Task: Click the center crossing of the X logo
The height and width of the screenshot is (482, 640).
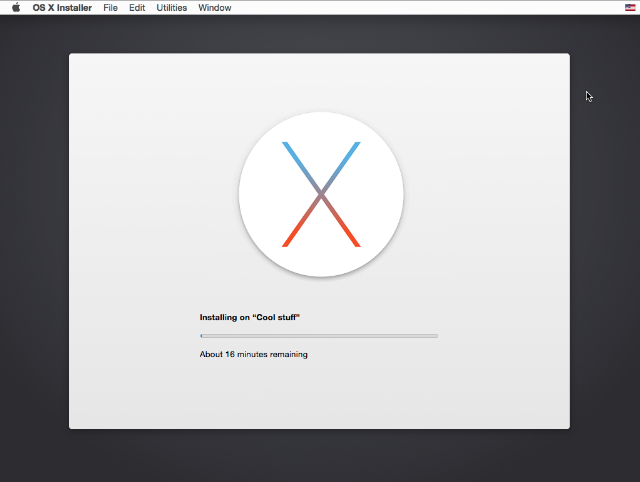Action: pyautogui.click(x=321, y=194)
